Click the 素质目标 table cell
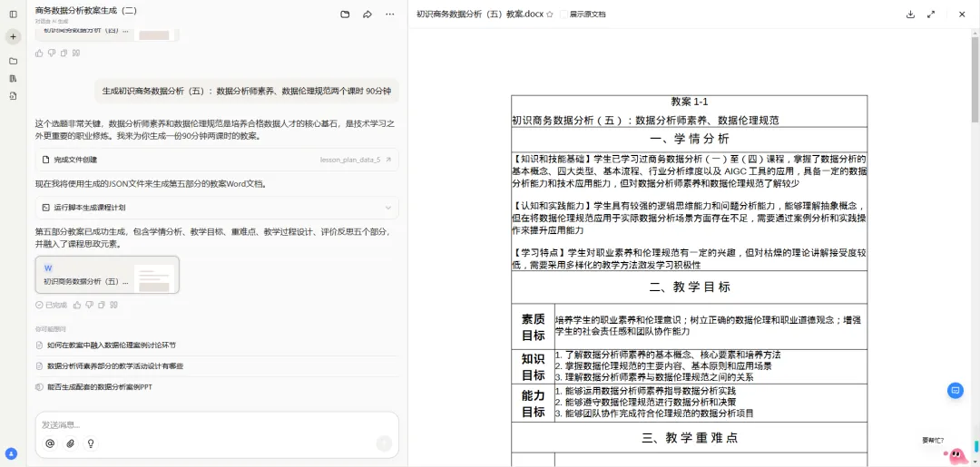Image resolution: width=980 pixels, height=467 pixels. click(534, 327)
